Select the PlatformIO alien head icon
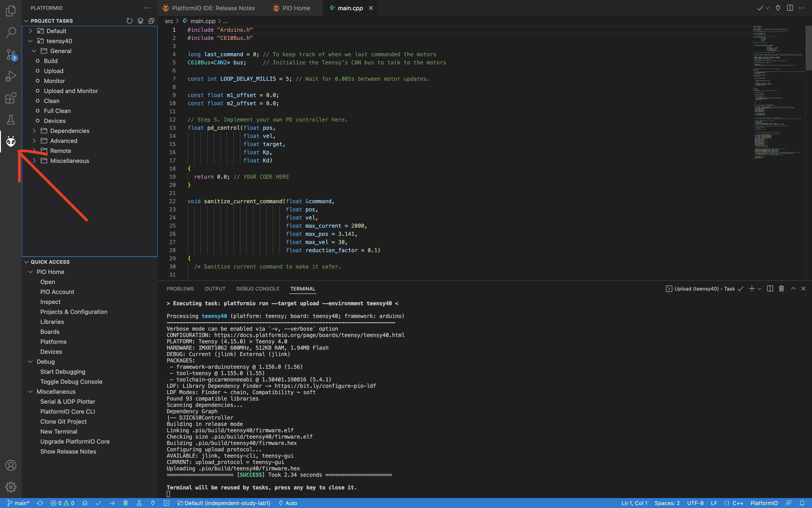Viewport: 812px width, 508px height. click(11, 142)
